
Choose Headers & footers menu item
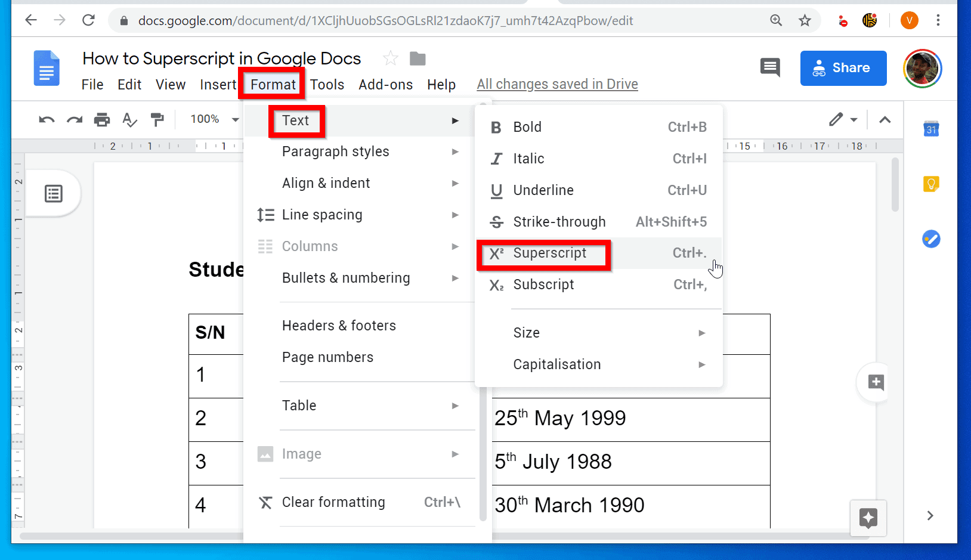(360, 326)
